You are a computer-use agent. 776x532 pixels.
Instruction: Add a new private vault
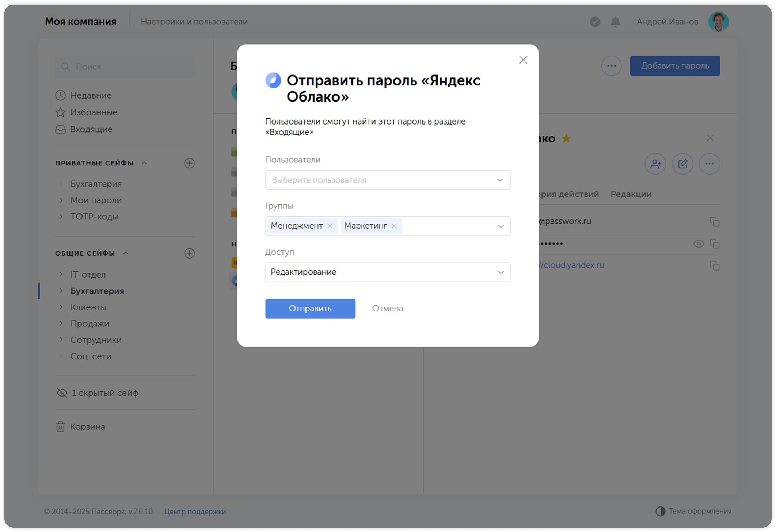[189, 163]
